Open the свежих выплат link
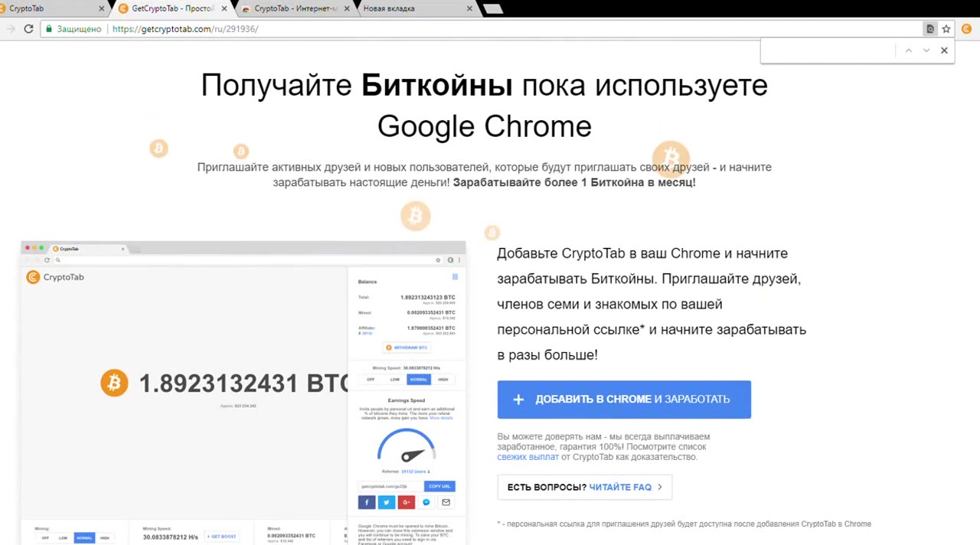 [528, 457]
